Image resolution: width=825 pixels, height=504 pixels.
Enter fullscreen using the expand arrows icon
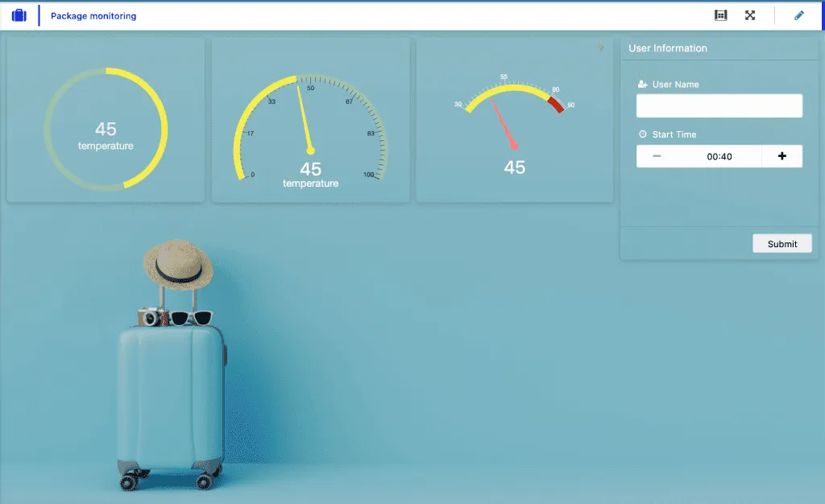click(751, 14)
